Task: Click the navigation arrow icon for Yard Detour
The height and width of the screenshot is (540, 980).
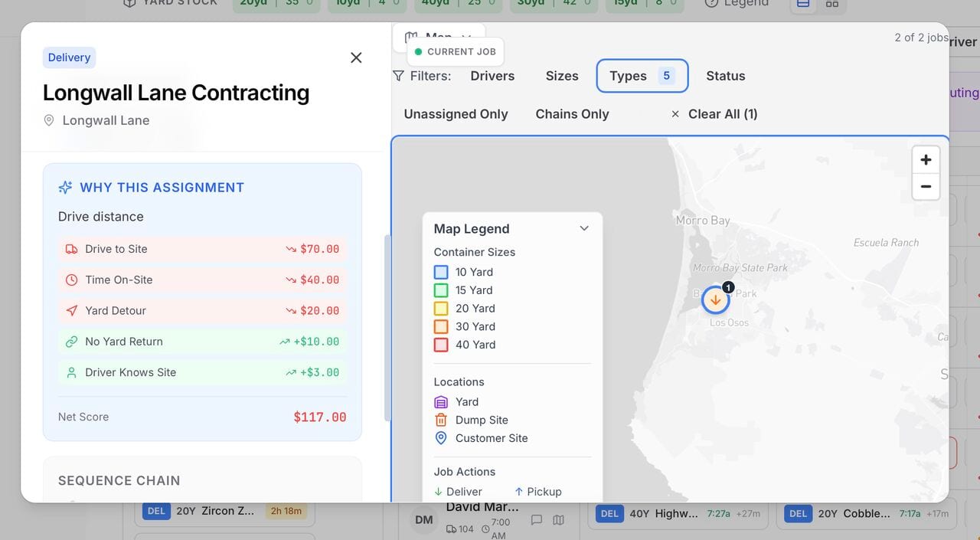Action: (72, 311)
